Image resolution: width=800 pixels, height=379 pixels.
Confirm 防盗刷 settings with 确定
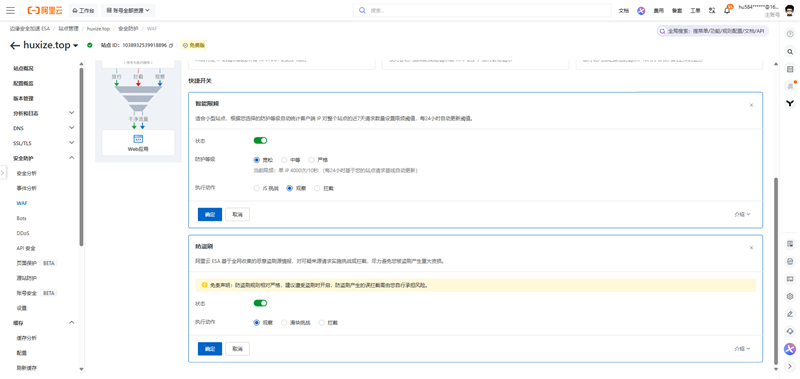point(210,349)
